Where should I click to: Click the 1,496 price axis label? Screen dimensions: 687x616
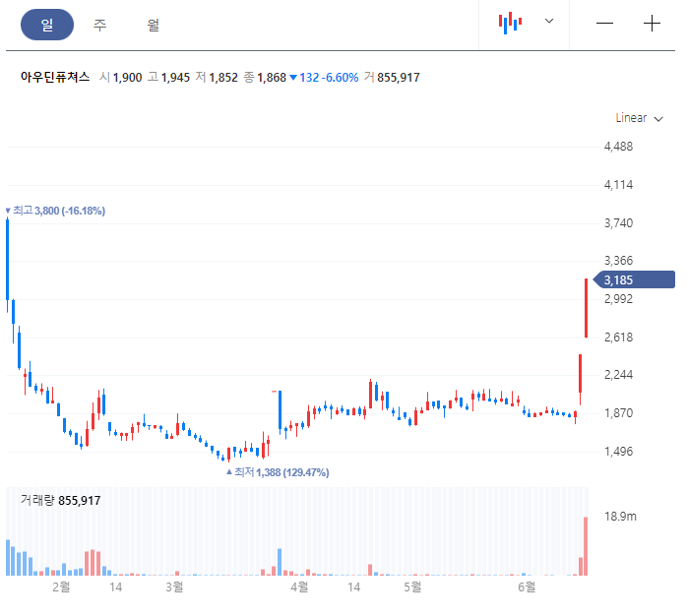click(x=618, y=451)
